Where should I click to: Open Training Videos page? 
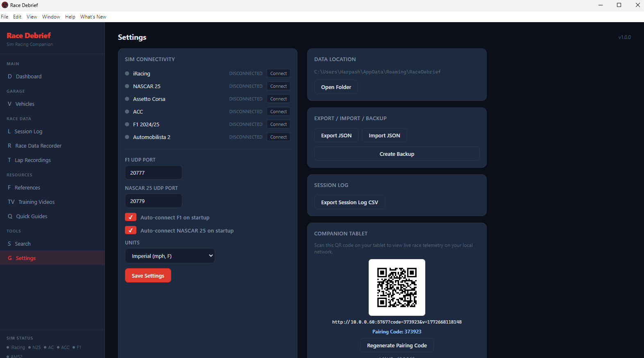coord(52,202)
